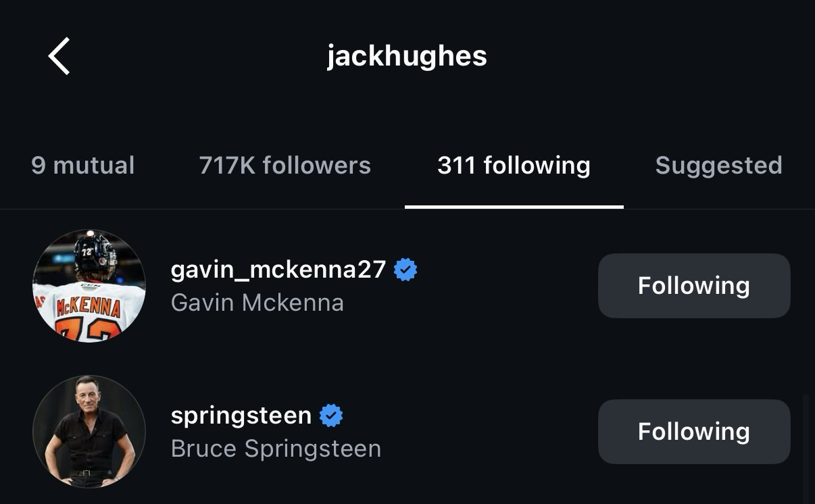Open Bruce Springsteen's profile picture
Viewport: 815px width, 504px height.
point(89,432)
